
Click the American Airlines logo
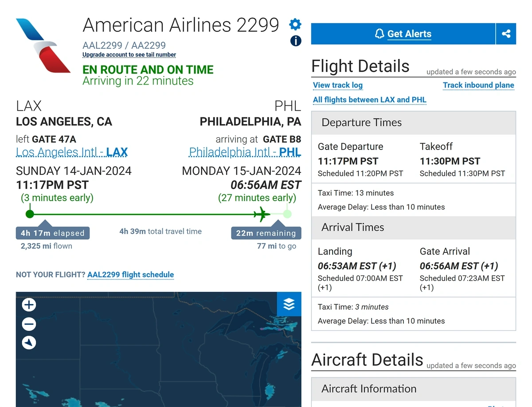(x=43, y=46)
